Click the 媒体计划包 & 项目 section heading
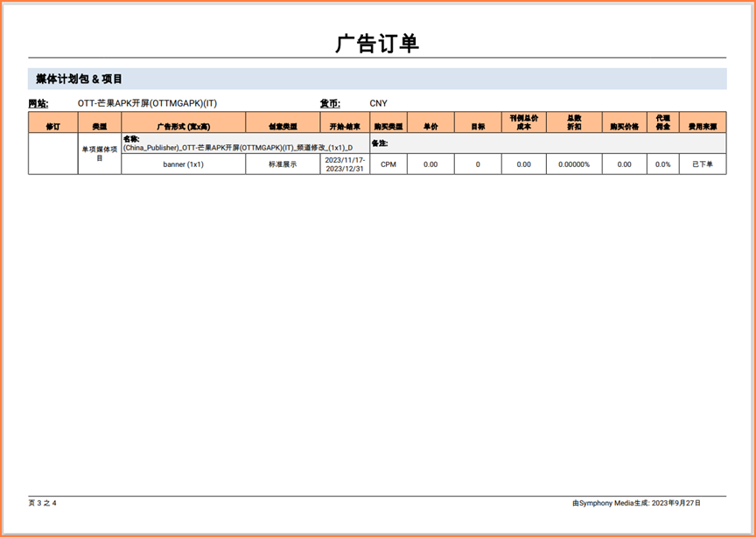Image resolution: width=756 pixels, height=537 pixels. (80, 79)
